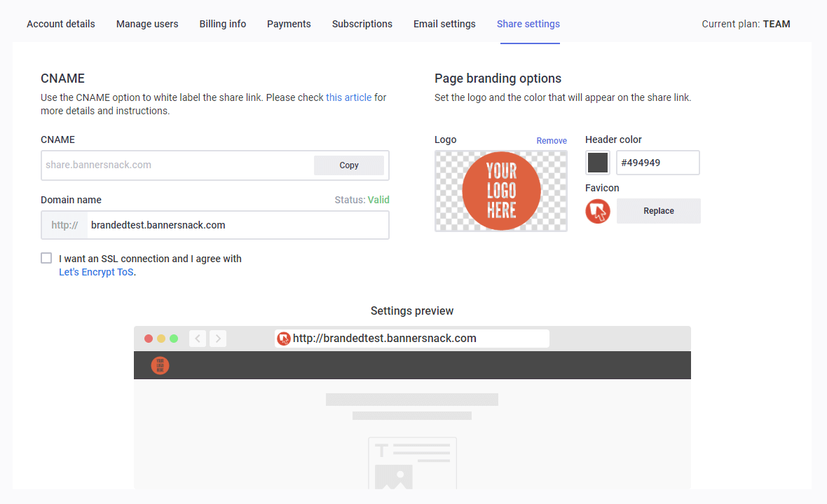Screen dimensions: 827x504
Task: Open the 'this article' link
Action: coord(348,97)
